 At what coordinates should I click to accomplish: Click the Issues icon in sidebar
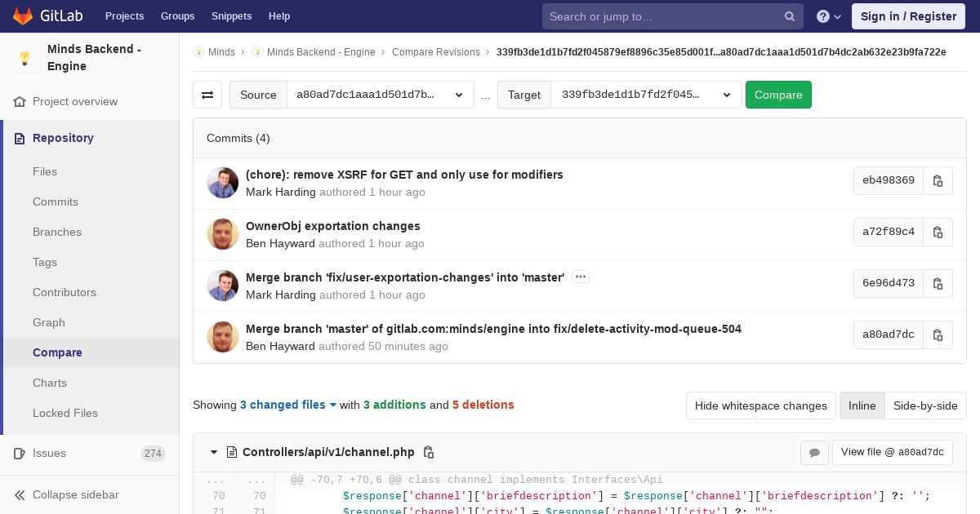pos(20,454)
